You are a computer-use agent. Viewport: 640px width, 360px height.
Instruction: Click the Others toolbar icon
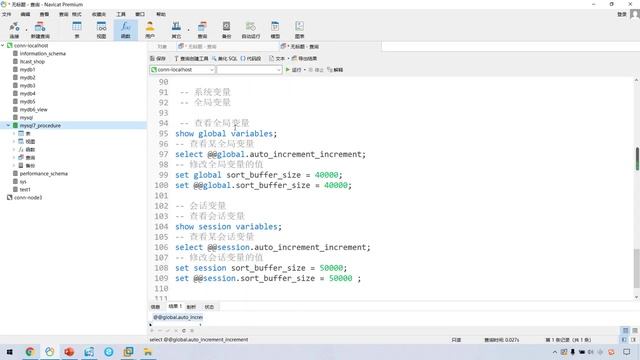(176, 30)
